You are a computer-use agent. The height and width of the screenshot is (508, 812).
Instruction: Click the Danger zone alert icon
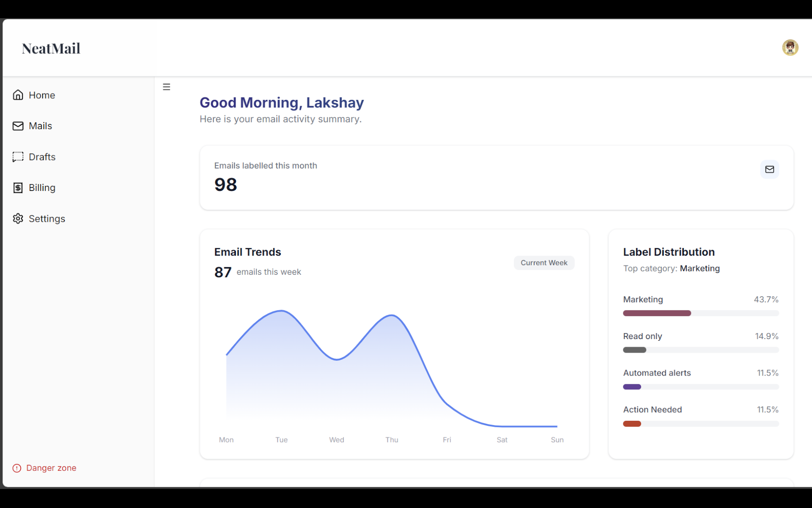16,468
